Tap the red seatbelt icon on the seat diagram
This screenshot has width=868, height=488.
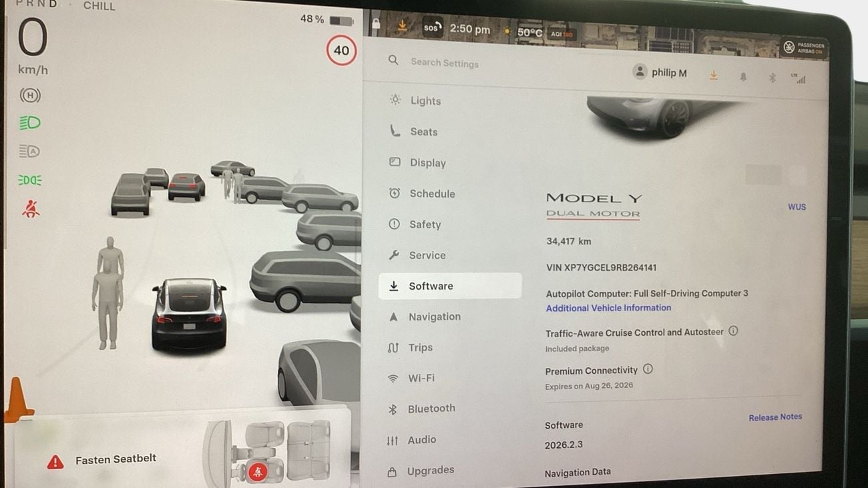coord(258,471)
